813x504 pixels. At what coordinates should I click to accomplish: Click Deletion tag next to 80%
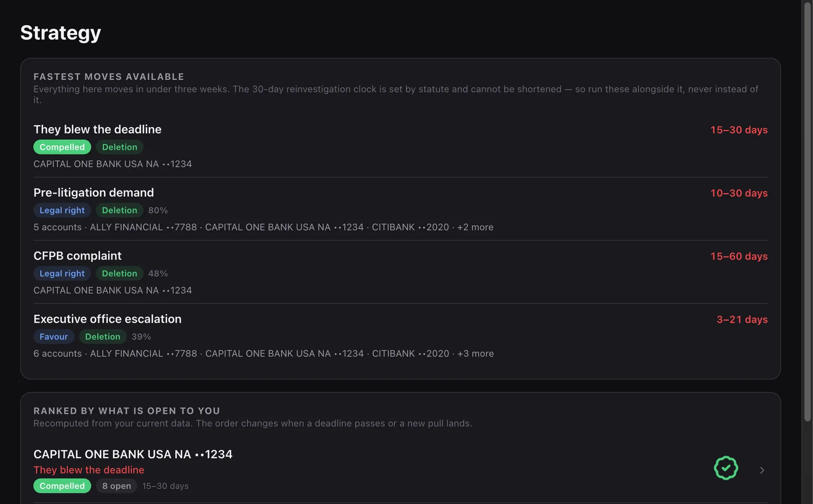pyautogui.click(x=119, y=210)
